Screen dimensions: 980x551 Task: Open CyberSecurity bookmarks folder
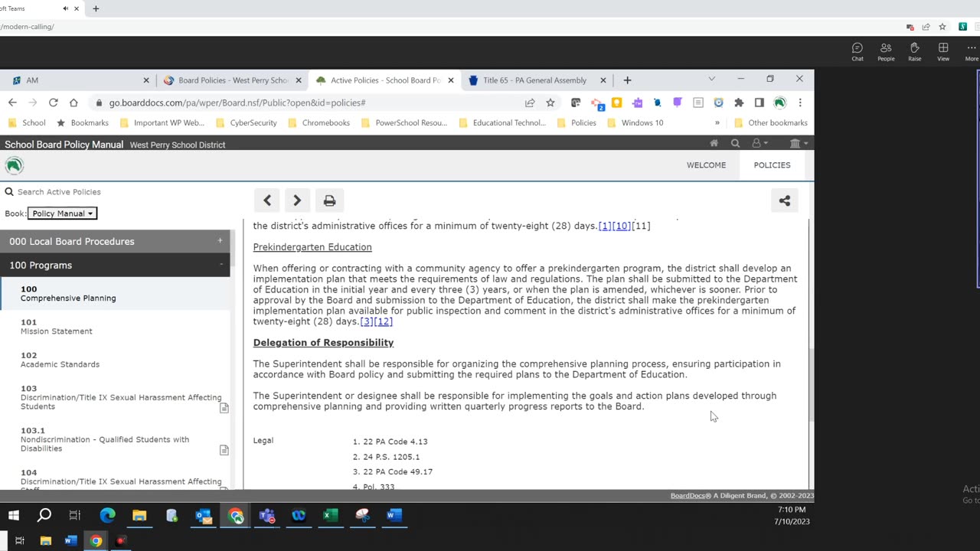coord(247,122)
